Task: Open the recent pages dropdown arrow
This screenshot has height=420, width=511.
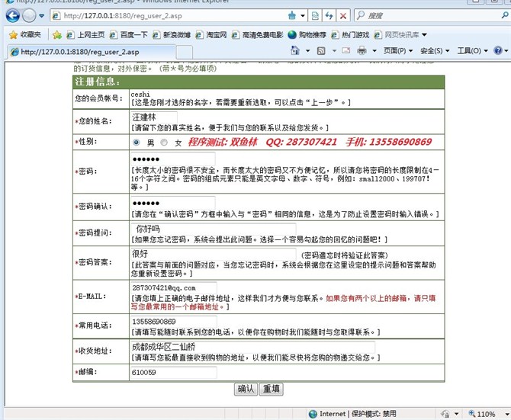Action: [41, 16]
